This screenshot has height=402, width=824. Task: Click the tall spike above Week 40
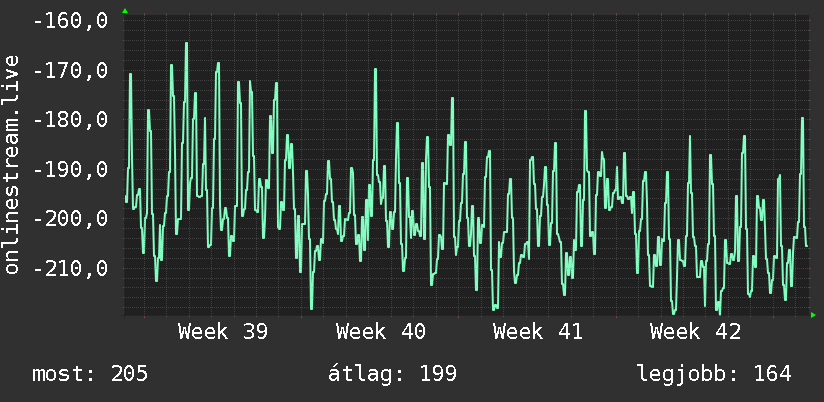[375, 70]
